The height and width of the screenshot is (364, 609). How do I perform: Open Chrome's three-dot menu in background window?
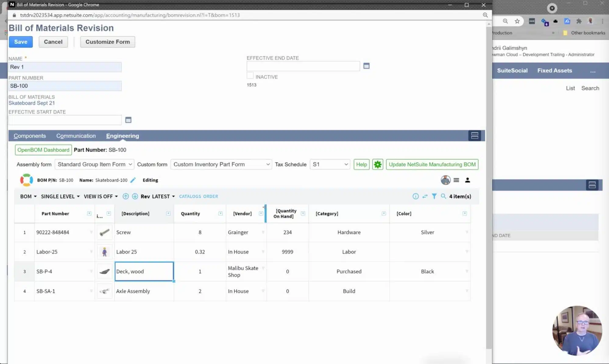602,21
